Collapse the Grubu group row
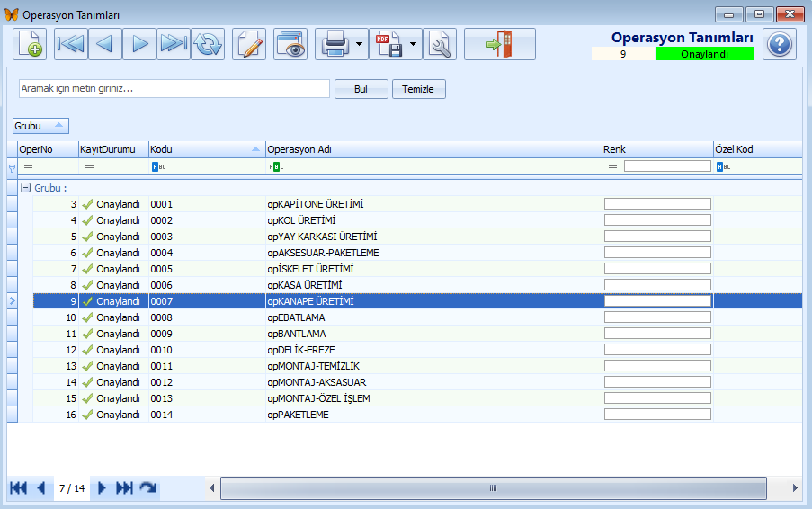Image resolution: width=812 pixels, height=509 pixels. (x=25, y=188)
